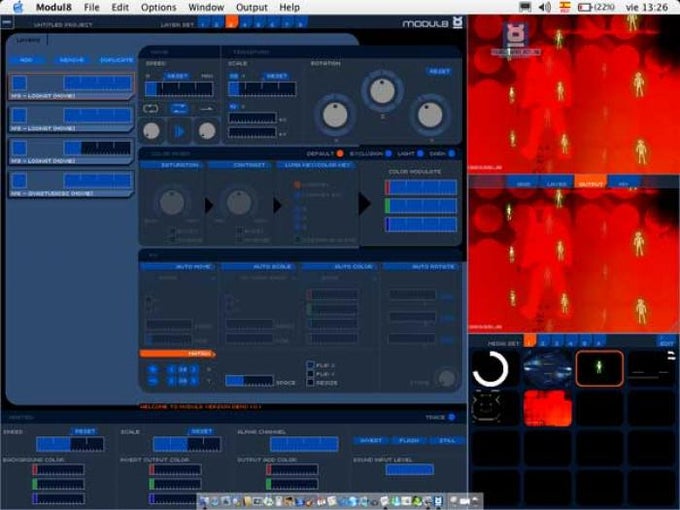680x510 pixels.
Task: Click the left rotation knob
Action: click(x=335, y=115)
